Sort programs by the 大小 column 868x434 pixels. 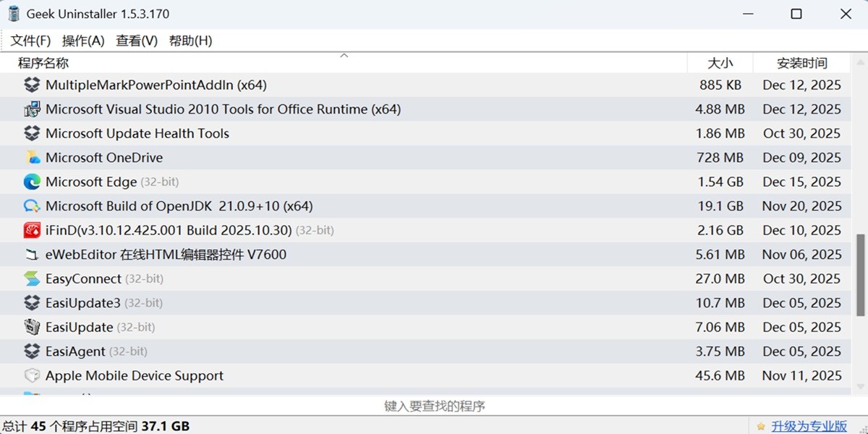[720, 63]
